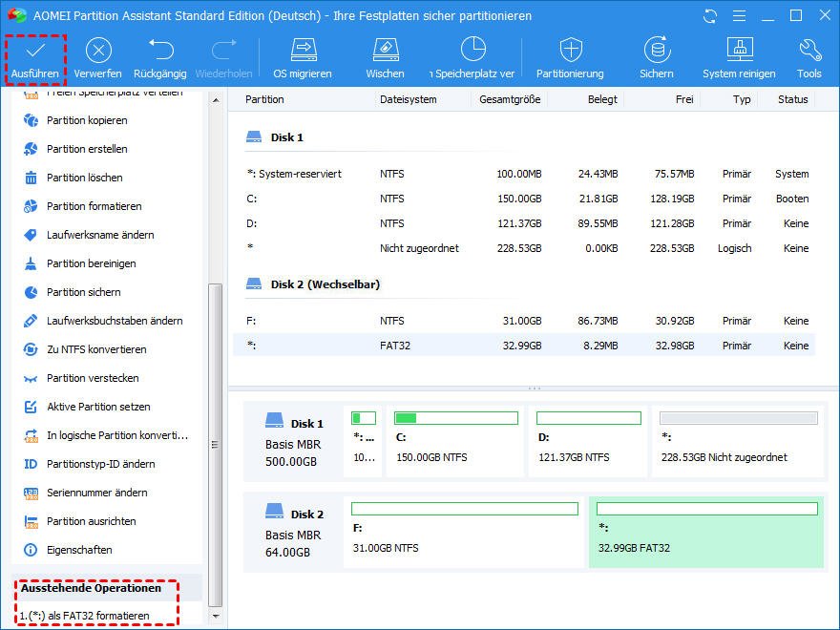Select Disk 1 Basis MBR 500.00GB block
This screenshot has width=840, height=630.
tap(293, 441)
